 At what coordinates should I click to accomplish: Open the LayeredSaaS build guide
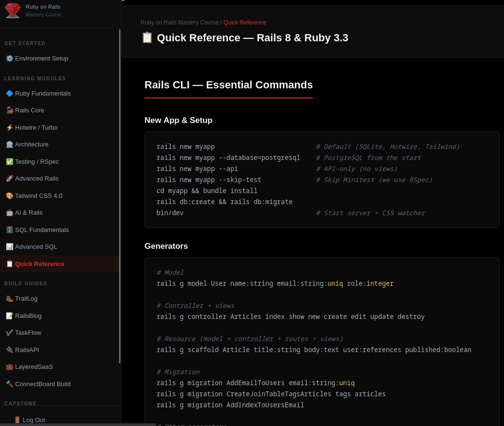pos(60,367)
